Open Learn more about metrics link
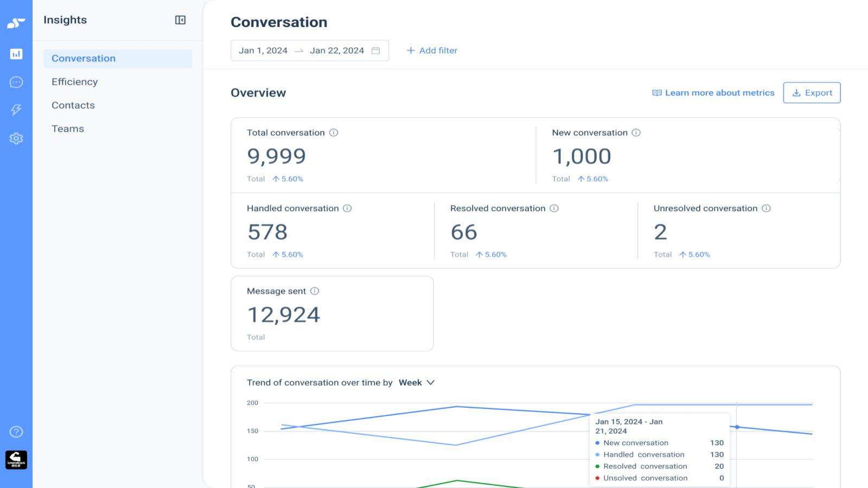Viewport: 868px width, 488px height. pos(713,93)
